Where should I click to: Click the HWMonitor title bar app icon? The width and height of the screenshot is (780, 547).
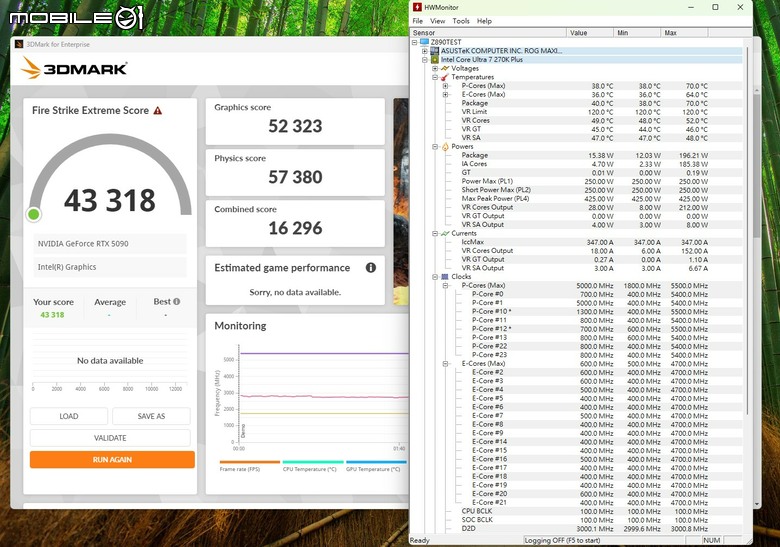(417, 7)
